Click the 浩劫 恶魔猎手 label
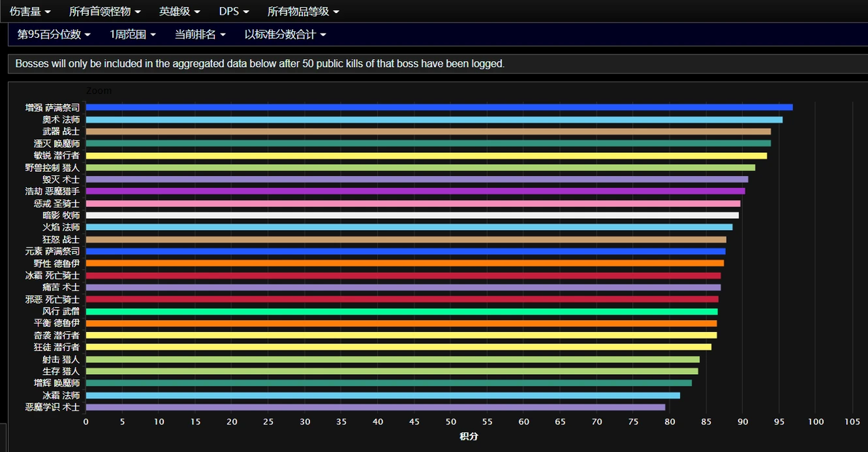Viewport: 868px width, 452px height. point(52,191)
